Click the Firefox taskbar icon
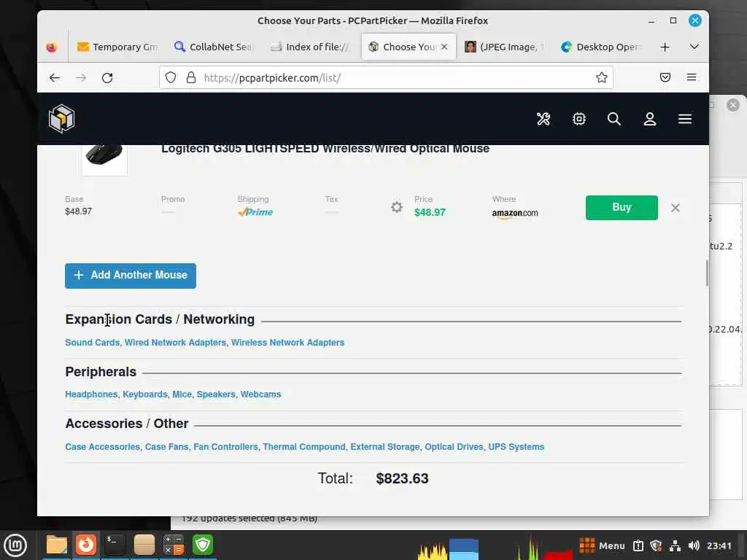 86,545
